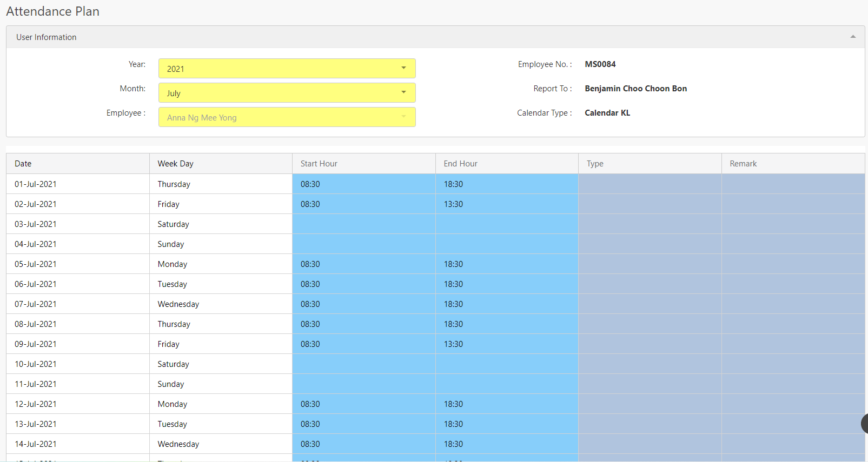Sort by the Week Day column header
This screenshot has width=868, height=462.
pyautogui.click(x=221, y=164)
